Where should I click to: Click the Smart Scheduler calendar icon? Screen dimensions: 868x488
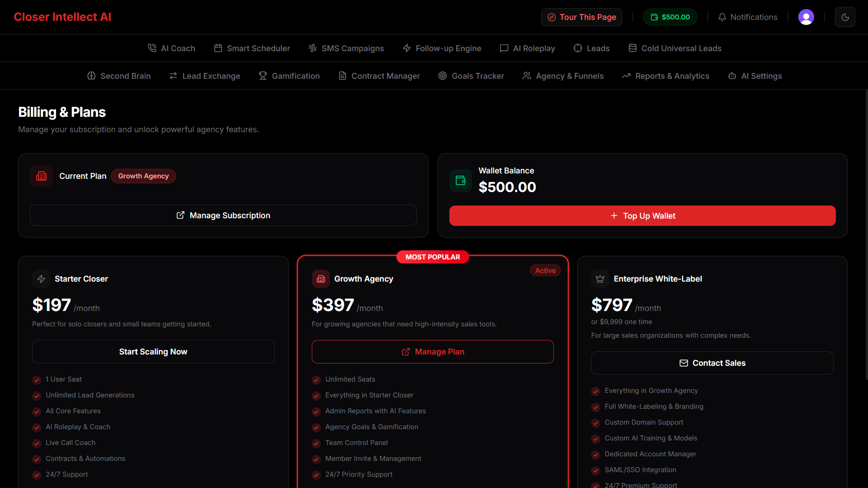[x=218, y=48]
